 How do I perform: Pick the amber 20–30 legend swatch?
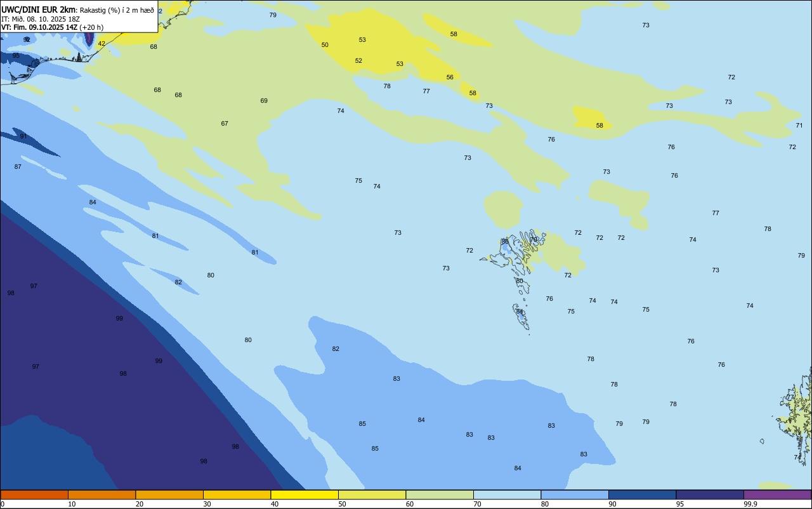tap(169, 494)
